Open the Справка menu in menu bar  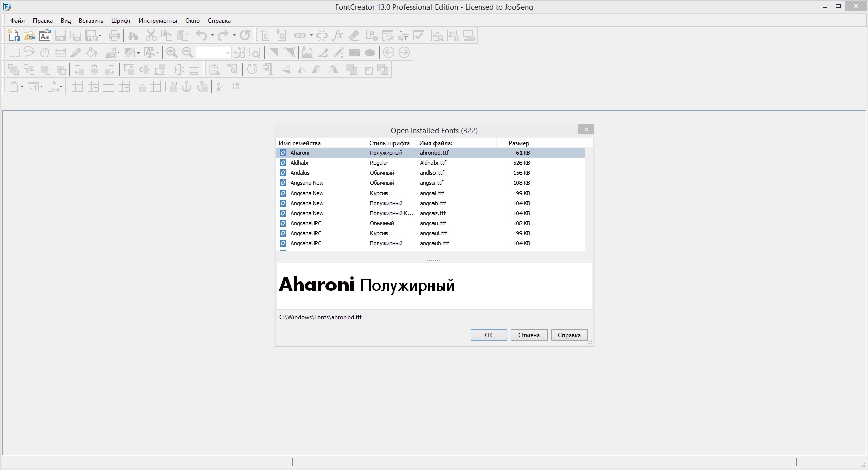[219, 21]
